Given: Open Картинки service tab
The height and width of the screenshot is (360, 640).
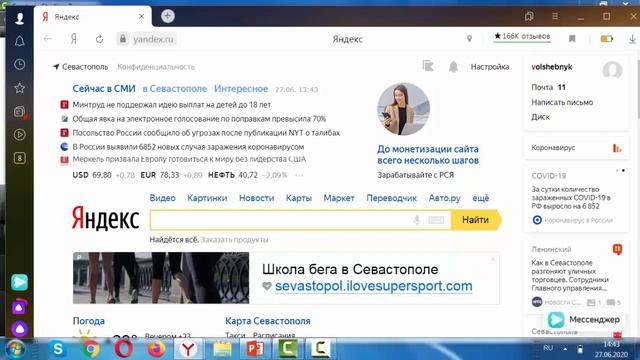Looking at the screenshot, I should (207, 198).
